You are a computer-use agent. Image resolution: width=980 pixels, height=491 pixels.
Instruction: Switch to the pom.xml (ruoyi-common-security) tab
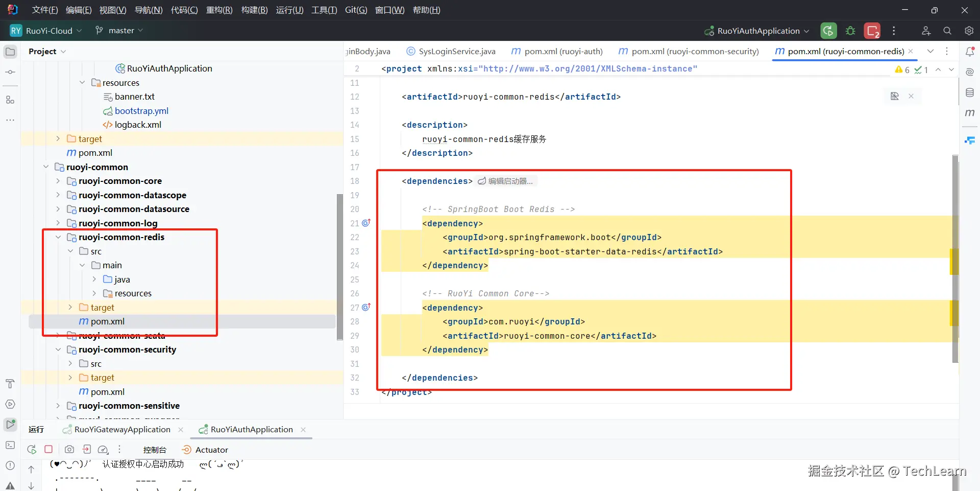[689, 51]
